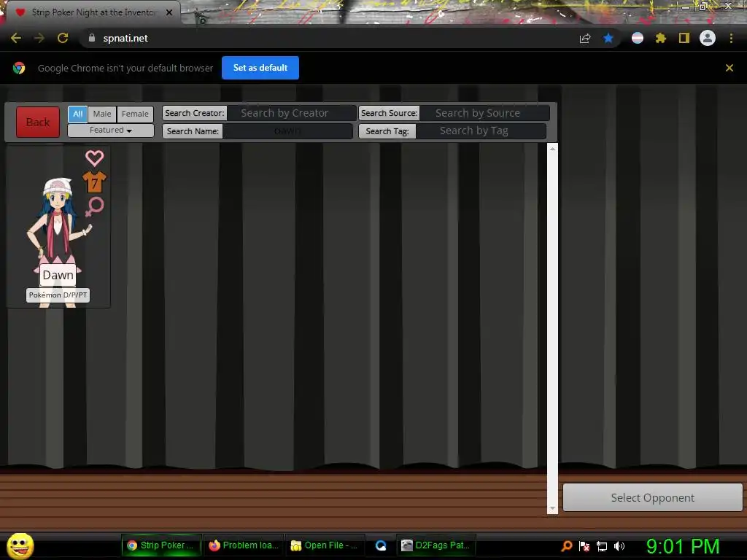
Task: Click Set as default button
Action: click(260, 68)
